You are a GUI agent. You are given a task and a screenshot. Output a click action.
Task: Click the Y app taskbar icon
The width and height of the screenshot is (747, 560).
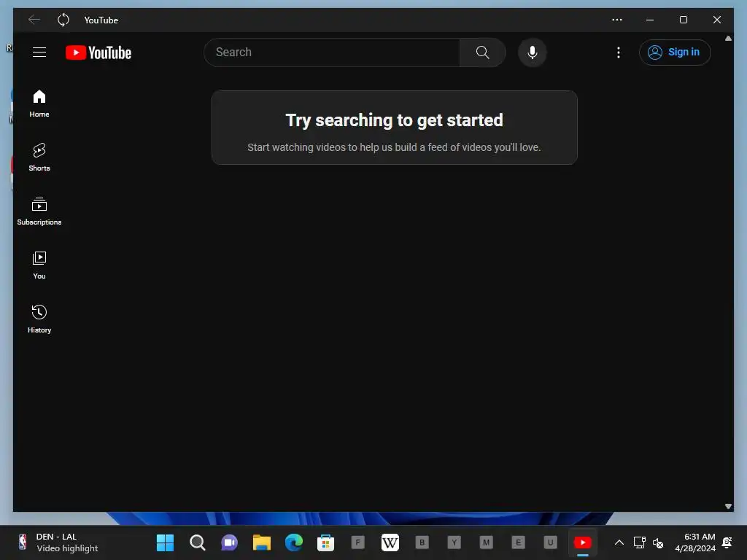click(x=454, y=542)
